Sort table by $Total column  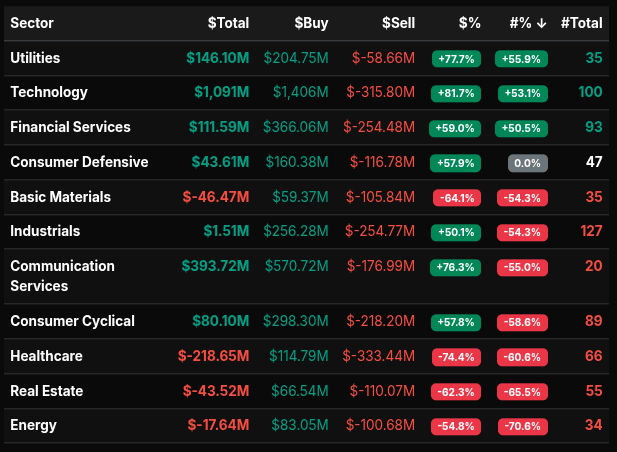228,22
